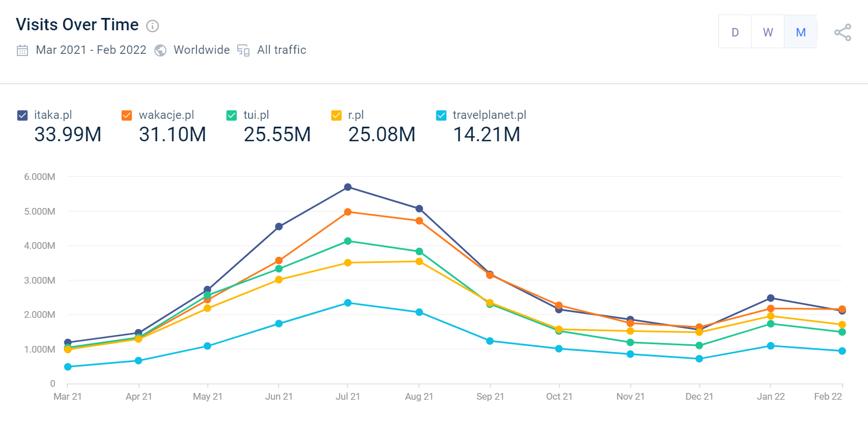The width and height of the screenshot is (868, 435).
Task: Switch to daily view with D
Action: [735, 32]
